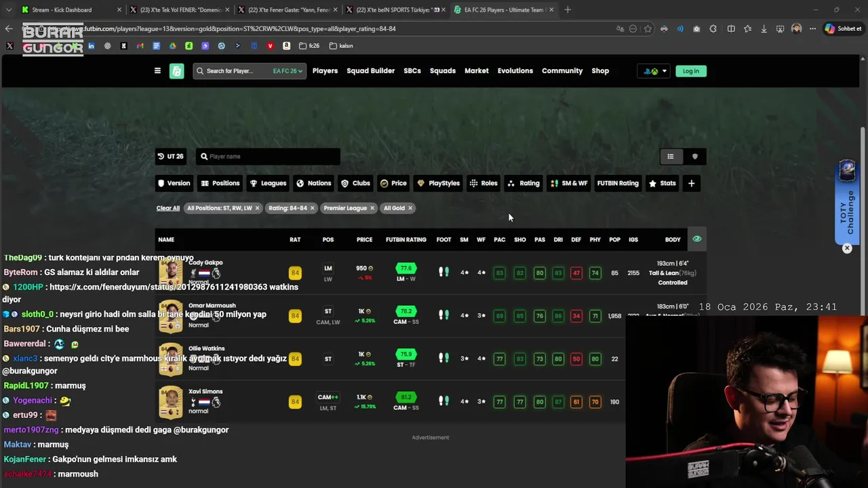Sort table by FUTBIN RATING column

click(x=406, y=240)
